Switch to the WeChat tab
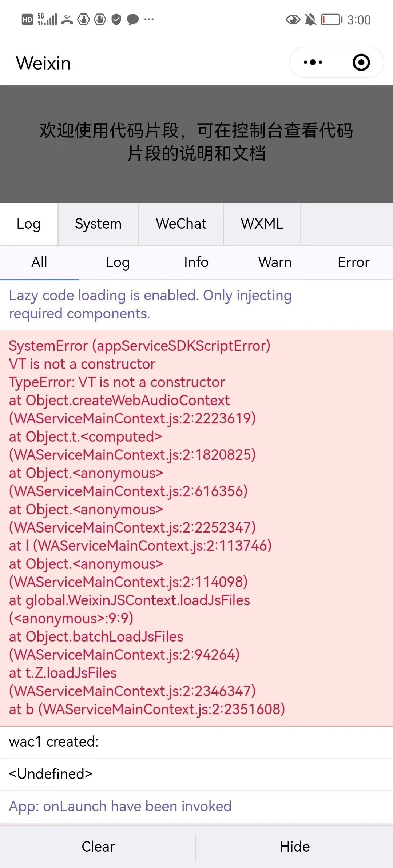The height and width of the screenshot is (868, 393). click(181, 224)
